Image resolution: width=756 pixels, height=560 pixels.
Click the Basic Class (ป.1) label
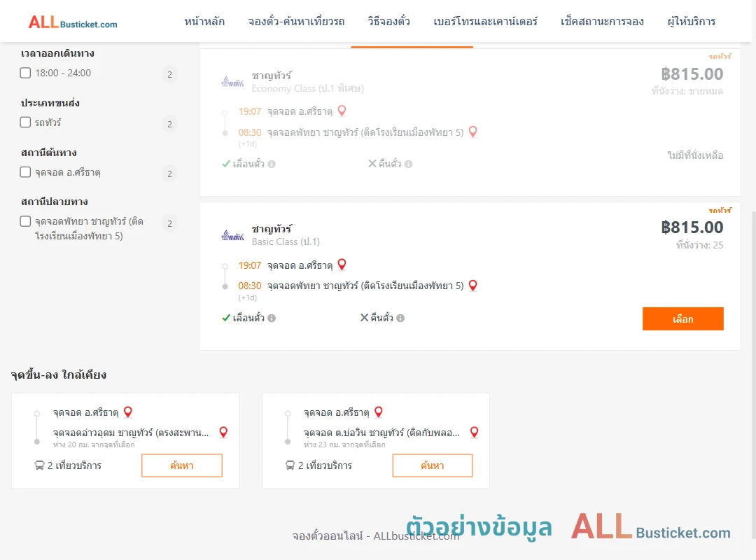pos(286,241)
